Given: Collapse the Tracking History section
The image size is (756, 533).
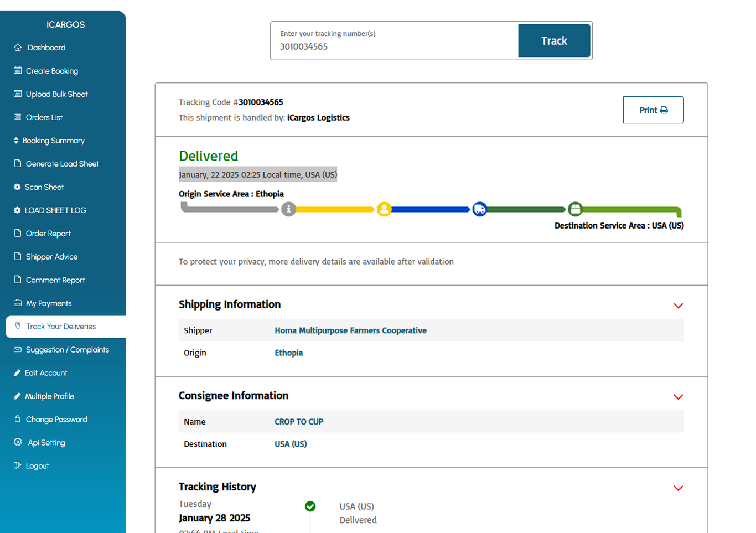Looking at the screenshot, I should [x=678, y=488].
